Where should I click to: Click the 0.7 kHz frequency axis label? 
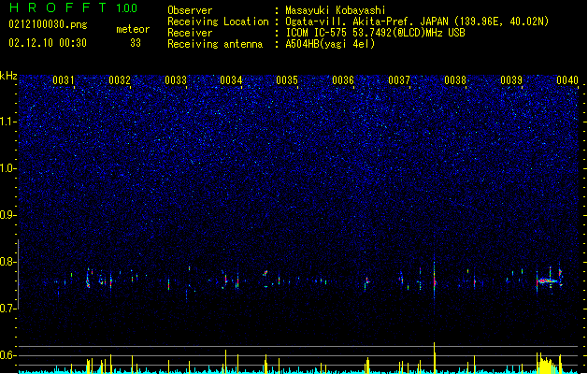8,309
